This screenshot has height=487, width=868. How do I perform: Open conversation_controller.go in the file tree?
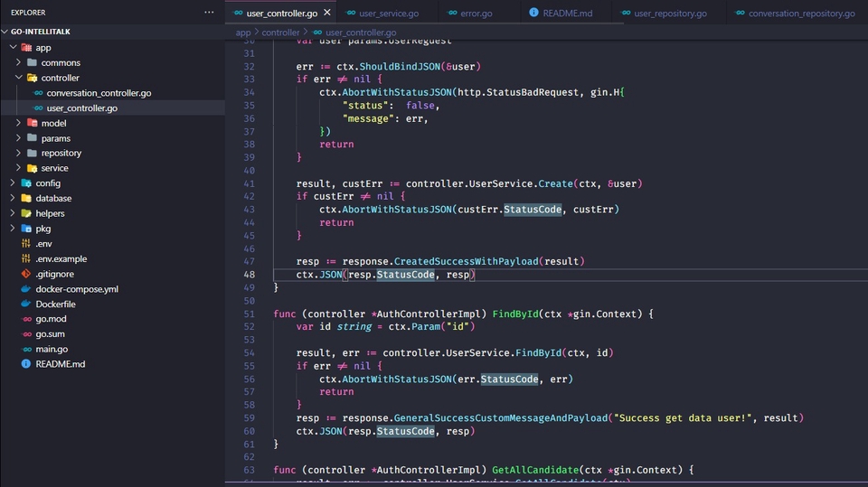(99, 93)
